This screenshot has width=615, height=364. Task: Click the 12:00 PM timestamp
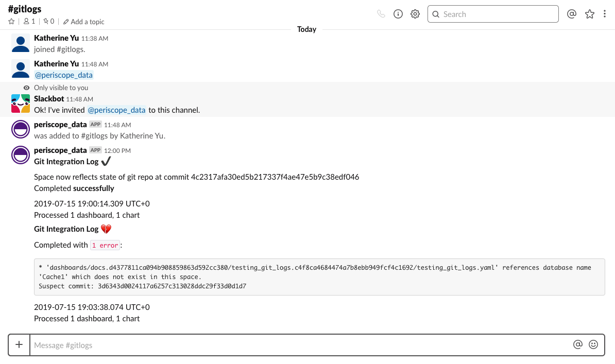(117, 151)
